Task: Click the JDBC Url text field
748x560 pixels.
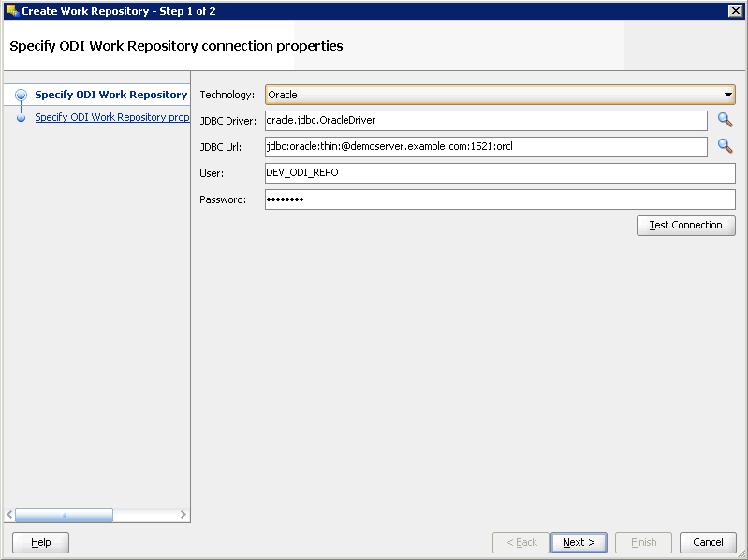Action: click(x=486, y=146)
